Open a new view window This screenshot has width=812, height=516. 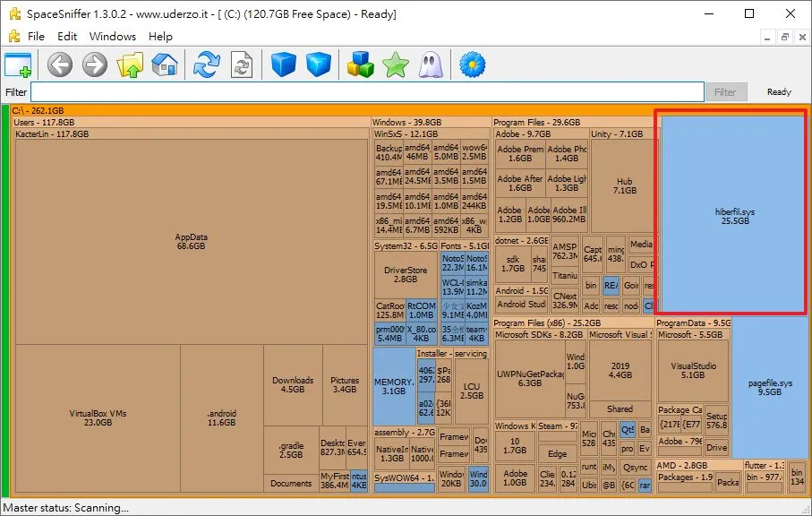(x=18, y=65)
